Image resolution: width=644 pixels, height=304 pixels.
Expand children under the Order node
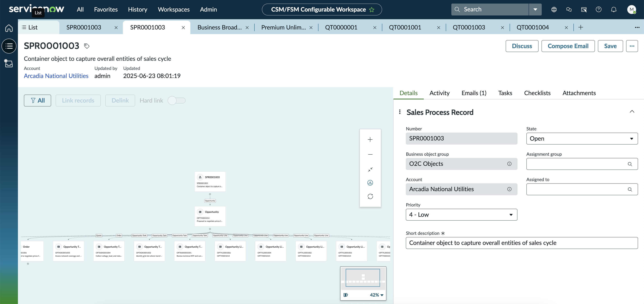(28, 264)
